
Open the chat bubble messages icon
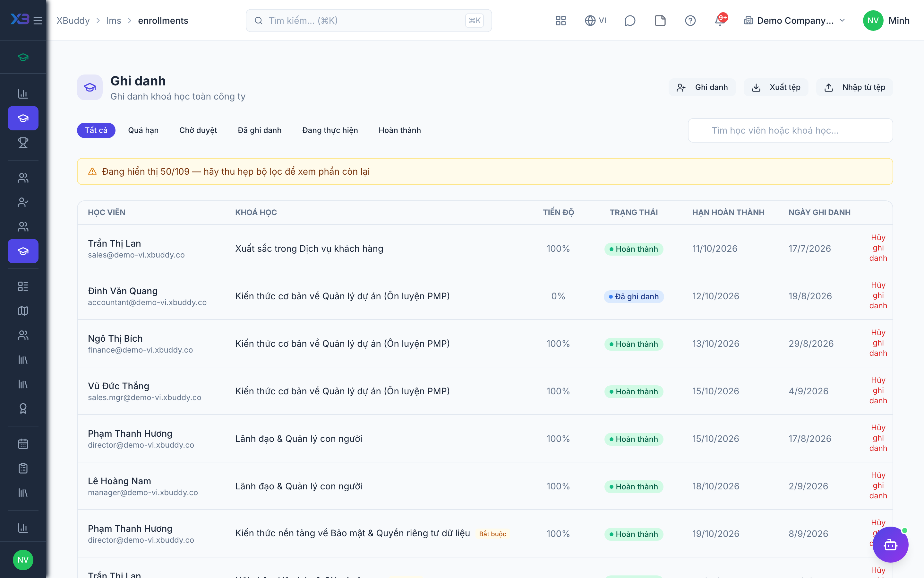pos(629,21)
